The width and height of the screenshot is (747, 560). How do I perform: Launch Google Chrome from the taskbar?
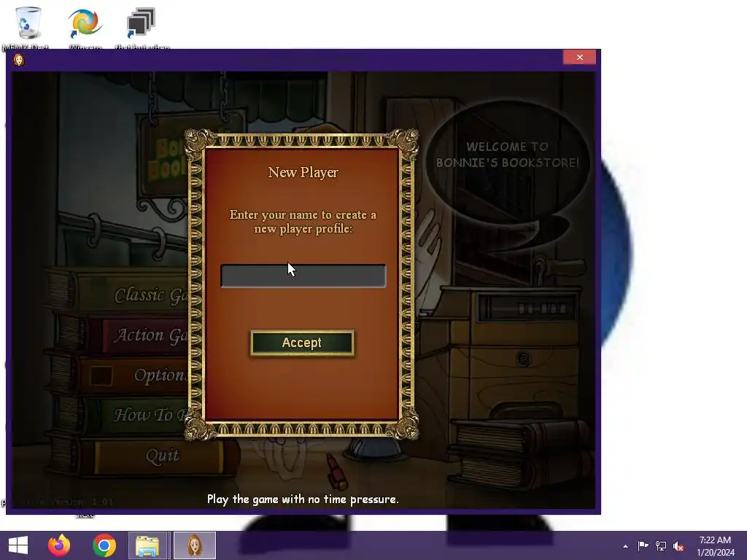[104, 545]
